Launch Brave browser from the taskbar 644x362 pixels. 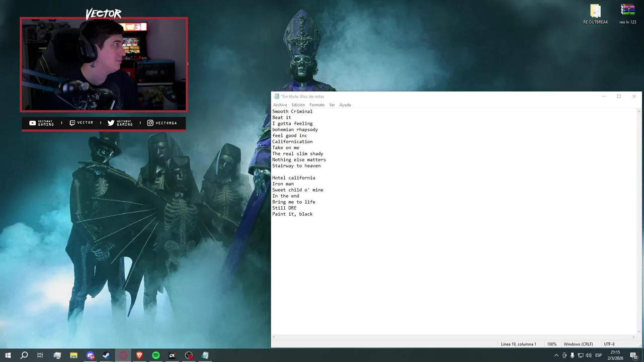(139, 355)
